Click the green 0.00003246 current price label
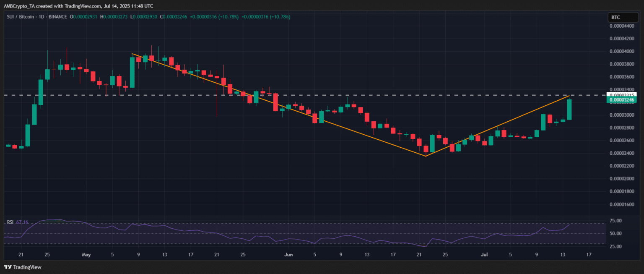The width and height of the screenshot is (644, 274). (x=622, y=100)
